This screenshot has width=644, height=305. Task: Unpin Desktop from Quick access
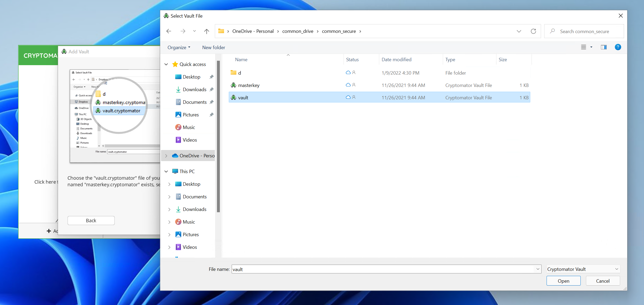(x=212, y=77)
